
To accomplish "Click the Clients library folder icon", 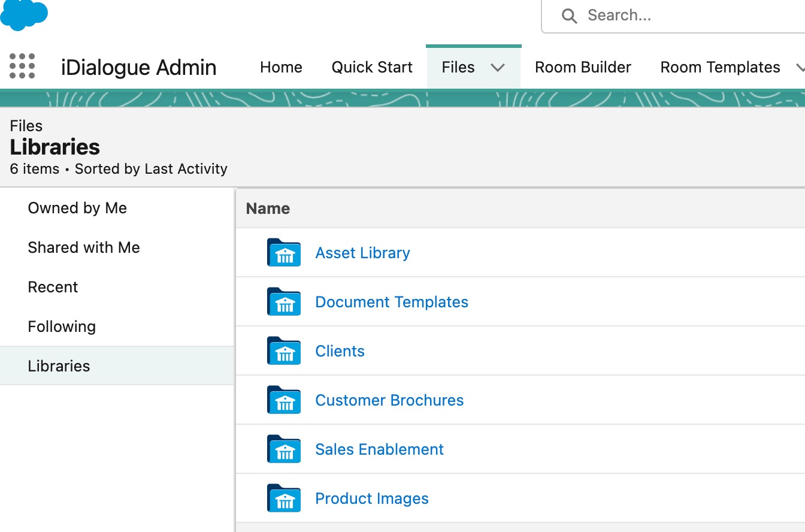I will [284, 350].
